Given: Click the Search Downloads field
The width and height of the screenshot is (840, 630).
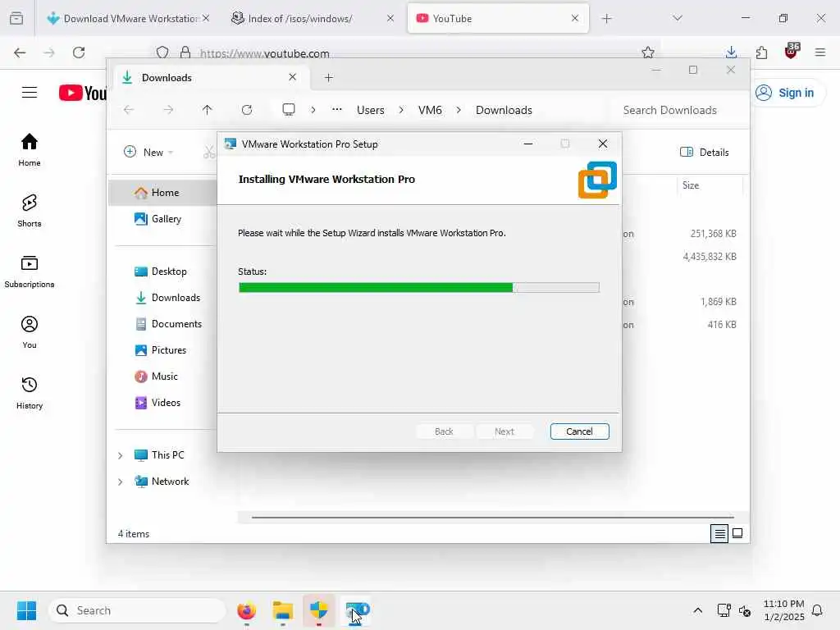Looking at the screenshot, I should tap(677, 110).
